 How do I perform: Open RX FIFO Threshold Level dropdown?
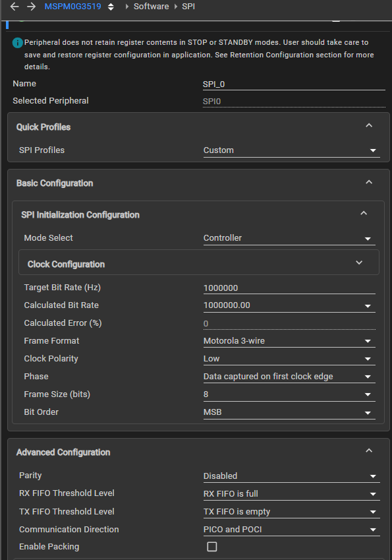291,494
